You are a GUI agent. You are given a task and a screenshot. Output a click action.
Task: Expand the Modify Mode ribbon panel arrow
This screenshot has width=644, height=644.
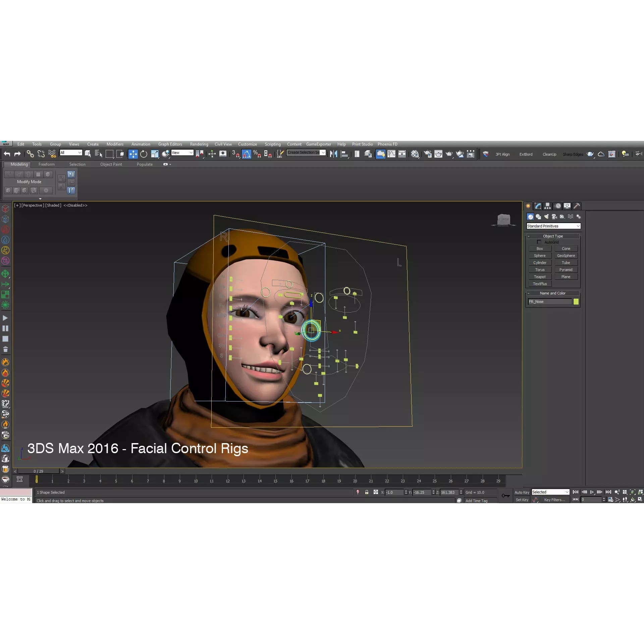click(40, 199)
